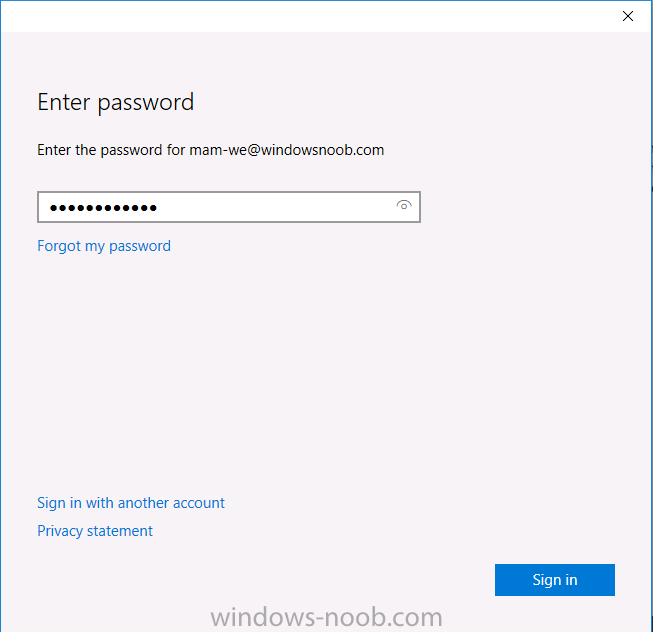The image size is (653, 632).
Task: Click the blue Sign in button
Action: coord(555,580)
